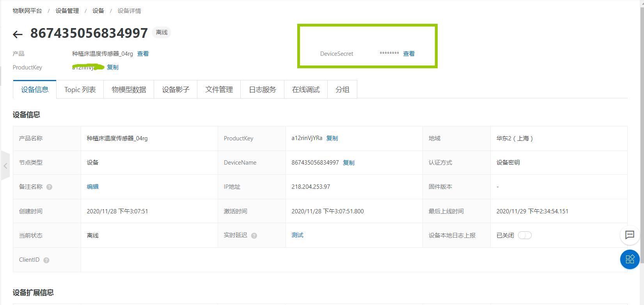
Task: Open the 文件管理 tab
Action: pos(219,90)
